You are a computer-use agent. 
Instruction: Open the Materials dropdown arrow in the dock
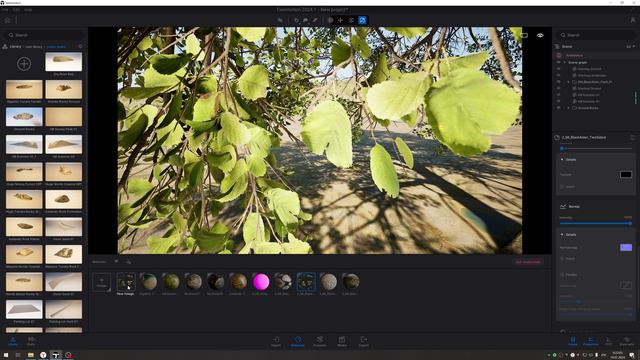[x=116, y=262]
